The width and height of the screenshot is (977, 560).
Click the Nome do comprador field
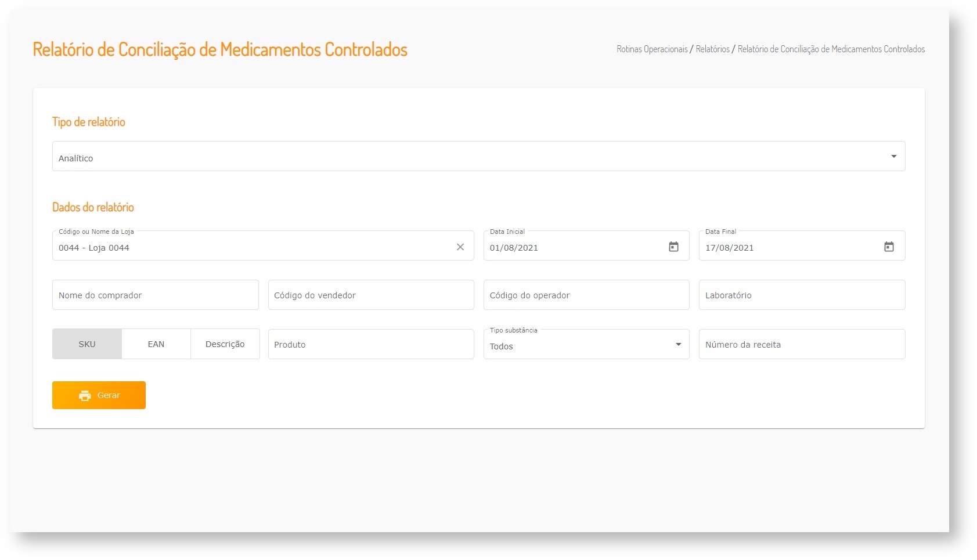click(x=155, y=295)
